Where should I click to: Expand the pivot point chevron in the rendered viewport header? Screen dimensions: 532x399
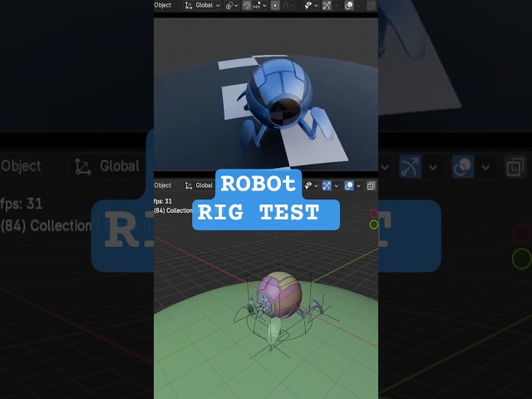[236, 6]
